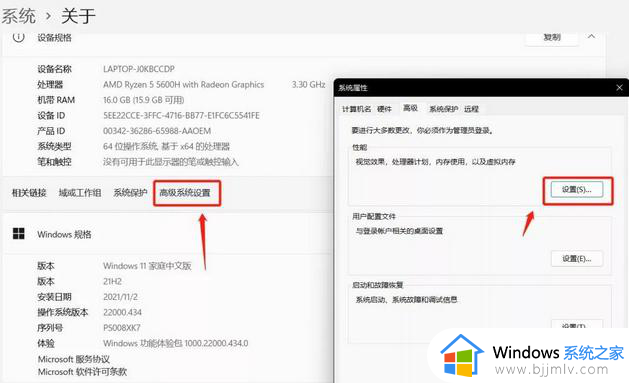
Task: Switch to 计算机名 tab in 系统属性
Action: [356, 109]
